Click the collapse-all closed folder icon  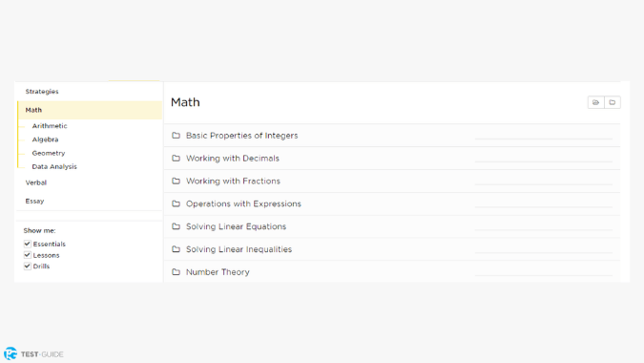tap(613, 102)
